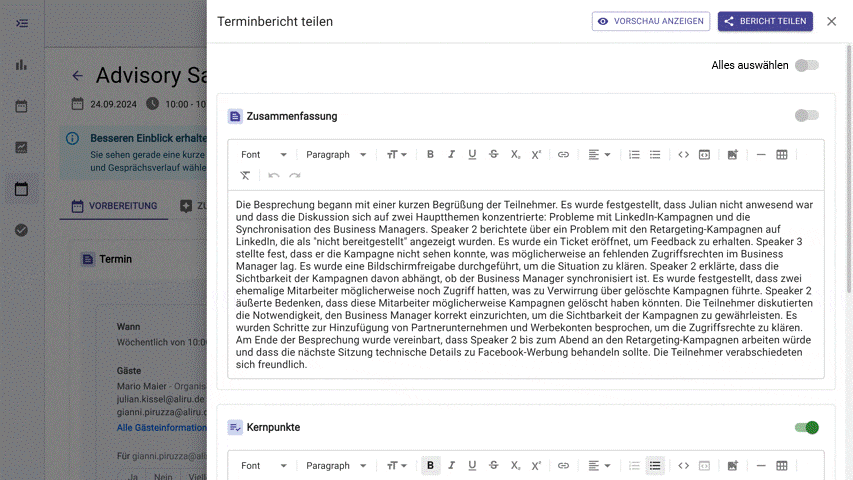Insert image in Zusammenfassung editor
853x480 pixels.
pyautogui.click(x=733, y=155)
